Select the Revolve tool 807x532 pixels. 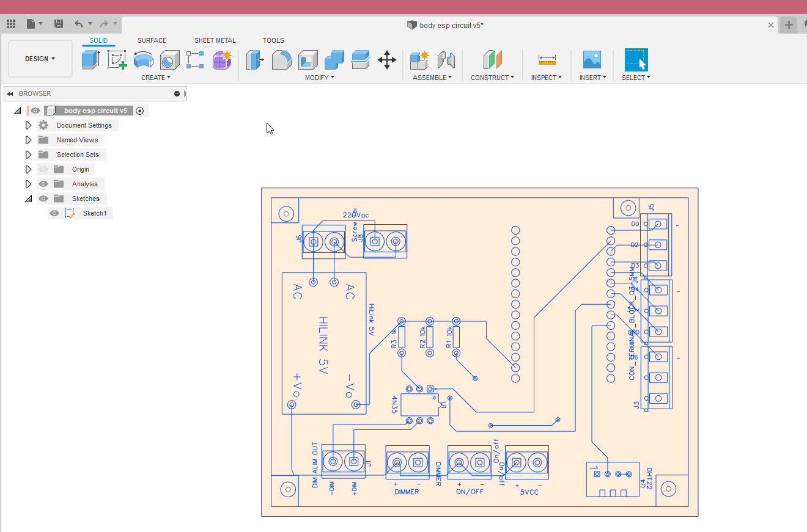[x=143, y=60]
